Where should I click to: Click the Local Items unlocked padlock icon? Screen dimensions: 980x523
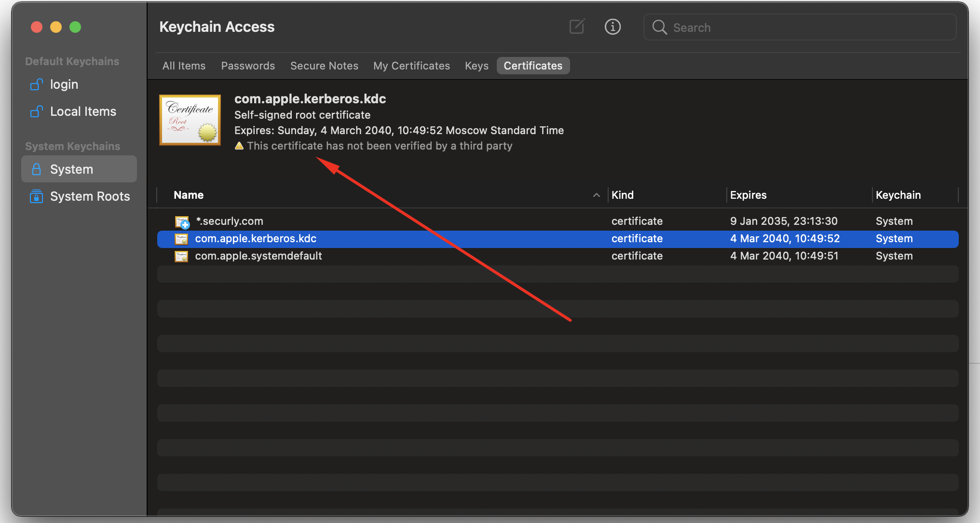click(x=37, y=111)
